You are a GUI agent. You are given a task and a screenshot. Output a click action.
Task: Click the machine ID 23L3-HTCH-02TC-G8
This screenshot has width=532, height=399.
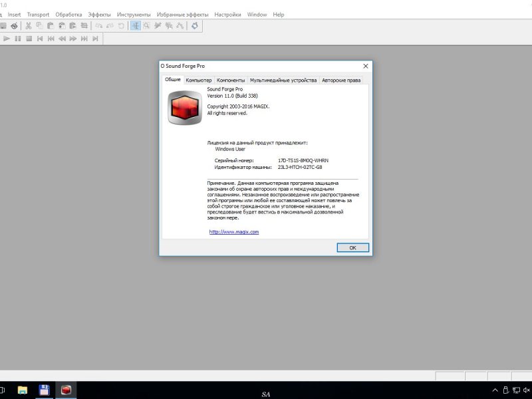click(300, 168)
